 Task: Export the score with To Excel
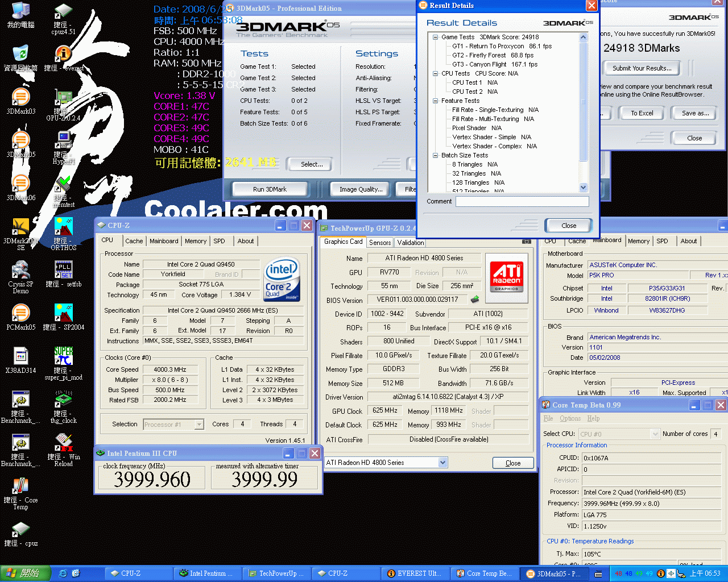pos(642,113)
